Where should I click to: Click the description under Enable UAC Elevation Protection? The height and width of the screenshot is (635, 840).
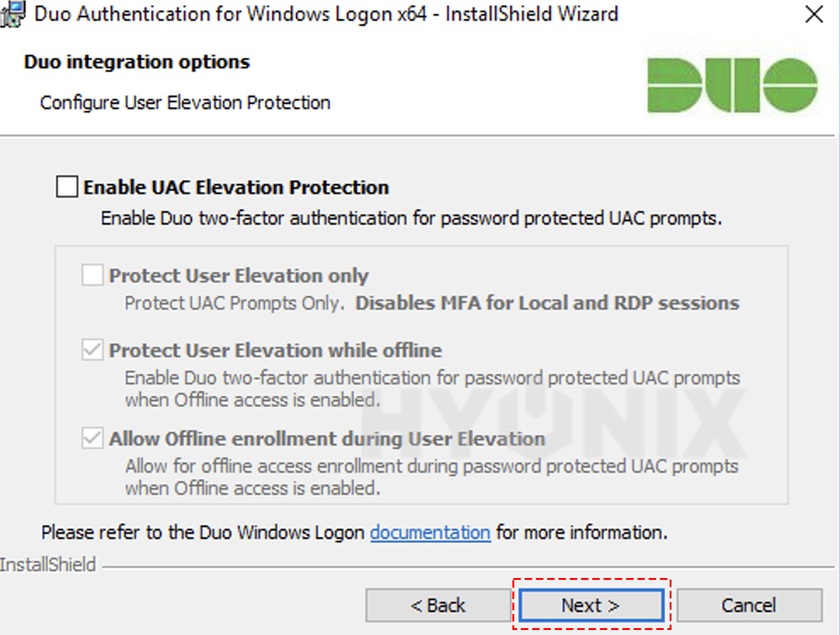point(411,219)
